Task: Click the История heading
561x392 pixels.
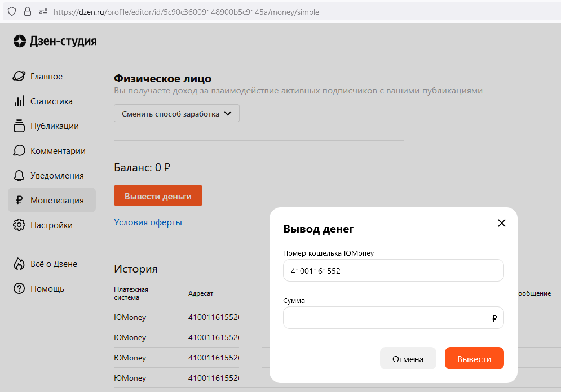Action: [x=136, y=269]
